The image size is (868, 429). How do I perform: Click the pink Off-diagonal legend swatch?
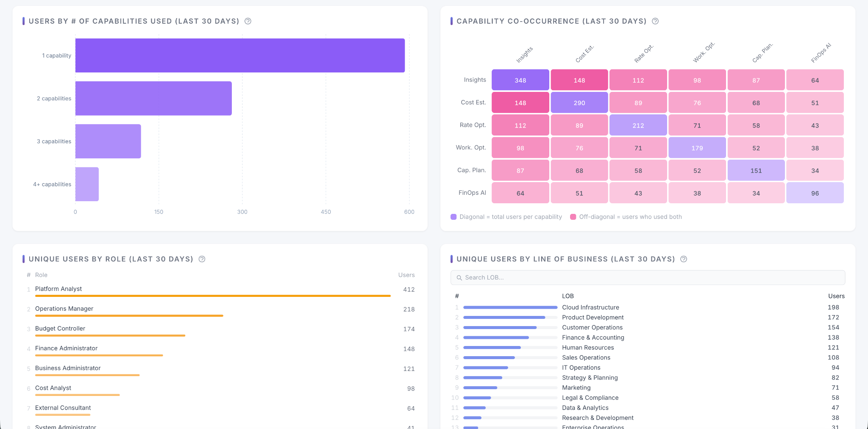click(573, 217)
